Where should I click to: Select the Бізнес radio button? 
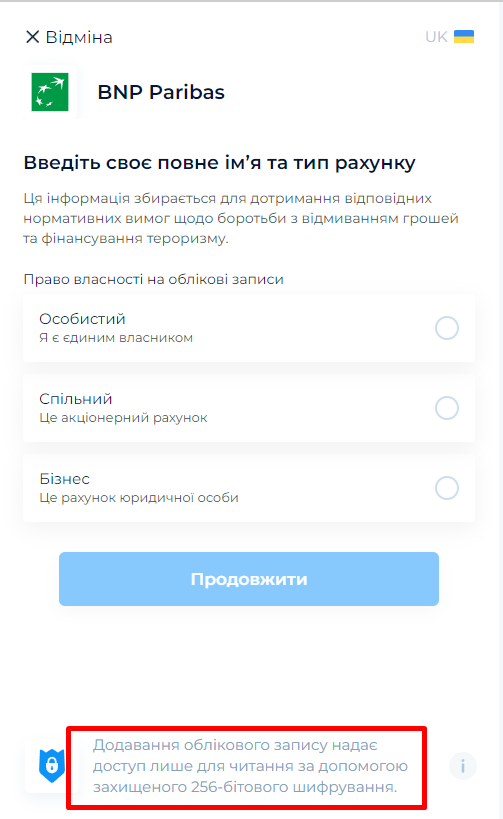coord(447,488)
